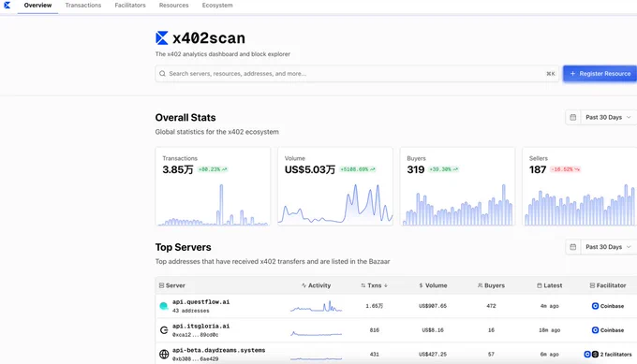Image resolution: width=637 pixels, height=364 pixels.
Task: Click the 4m ago latest cell
Action: tap(549, 306)
